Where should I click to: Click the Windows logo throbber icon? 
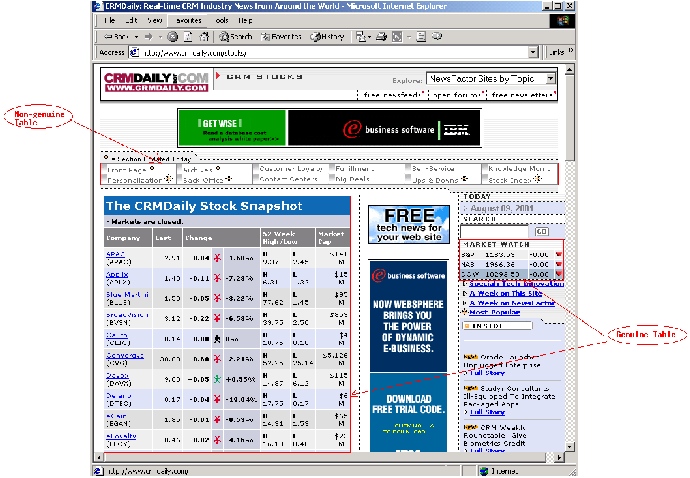coord(562,21)
